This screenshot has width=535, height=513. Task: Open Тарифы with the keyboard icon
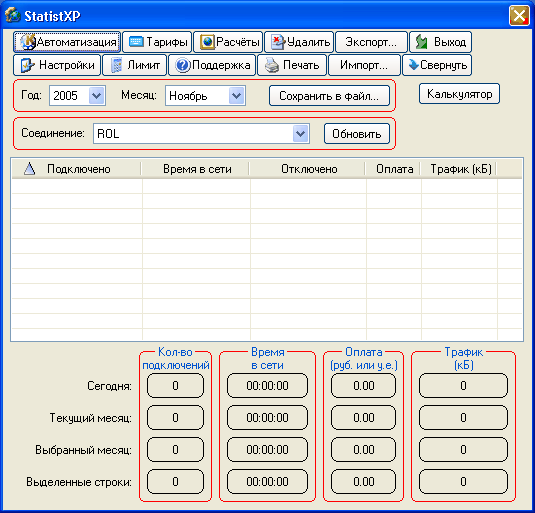point(157,42)
